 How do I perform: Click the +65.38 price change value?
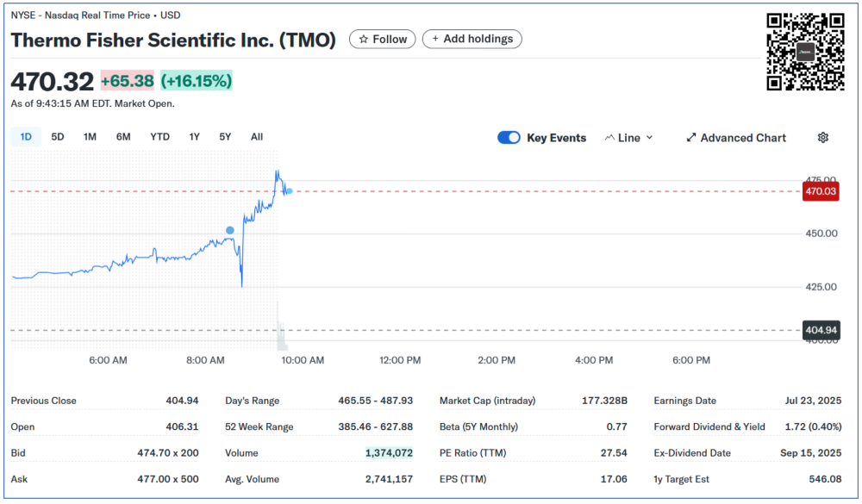pos(128,81)
